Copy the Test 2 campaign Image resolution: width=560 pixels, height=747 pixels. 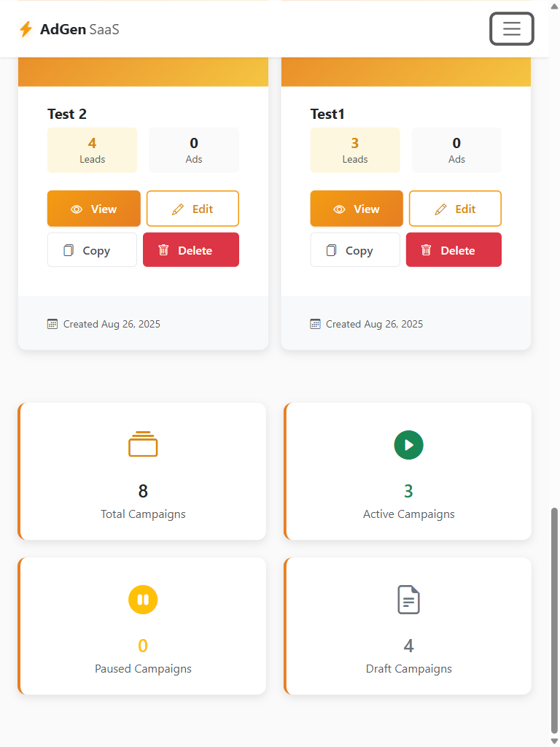tap(92, 249)
